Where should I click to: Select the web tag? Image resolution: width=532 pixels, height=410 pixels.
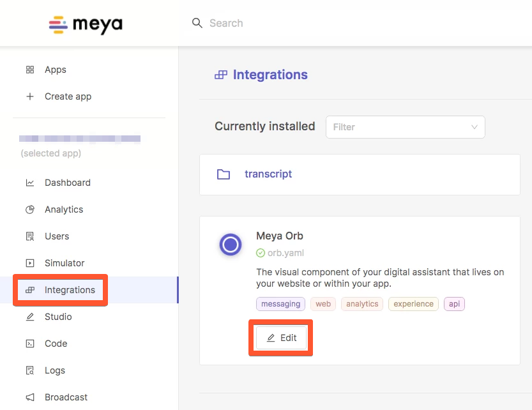323,304
